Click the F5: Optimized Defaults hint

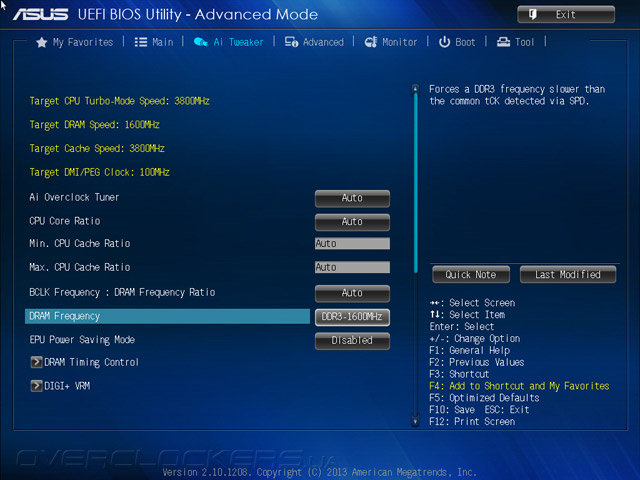tap(484, 398)
